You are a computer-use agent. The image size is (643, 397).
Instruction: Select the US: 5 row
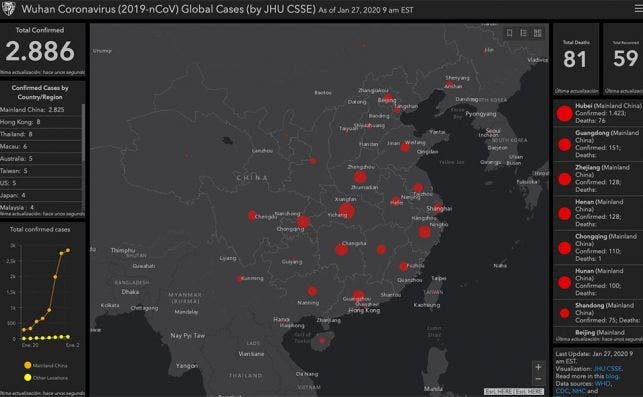(41, 183)
